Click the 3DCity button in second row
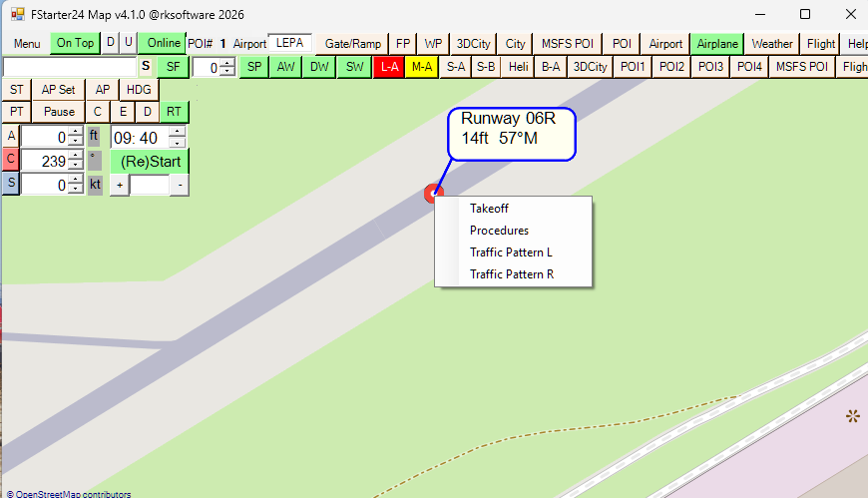The height and width of the screenshot is (498, 868). 590,67
